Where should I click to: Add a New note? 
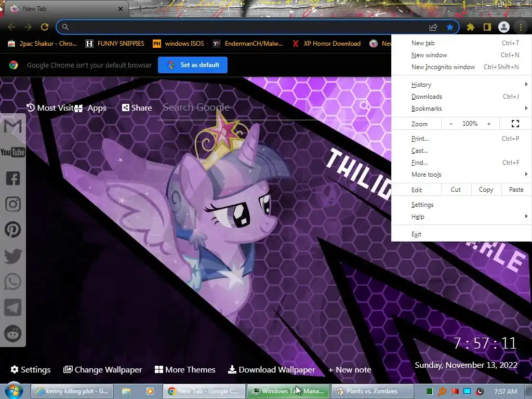[350, 369]
